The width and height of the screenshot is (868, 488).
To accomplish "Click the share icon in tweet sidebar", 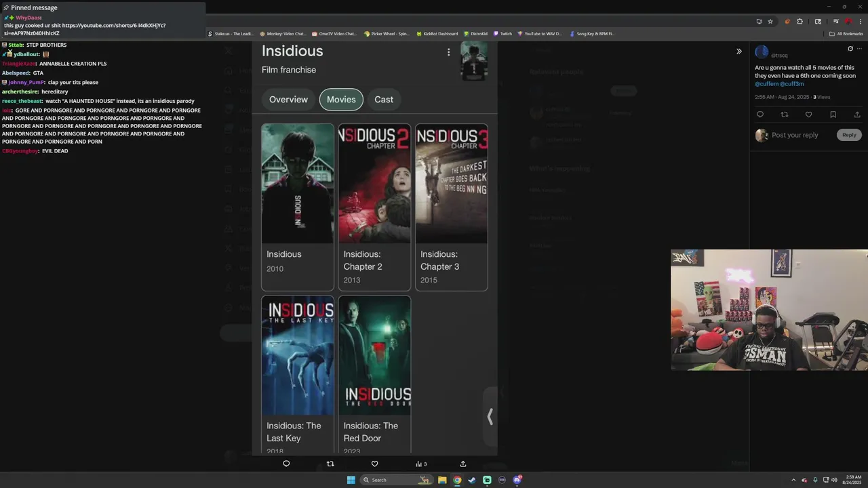I will click(857, 115).
